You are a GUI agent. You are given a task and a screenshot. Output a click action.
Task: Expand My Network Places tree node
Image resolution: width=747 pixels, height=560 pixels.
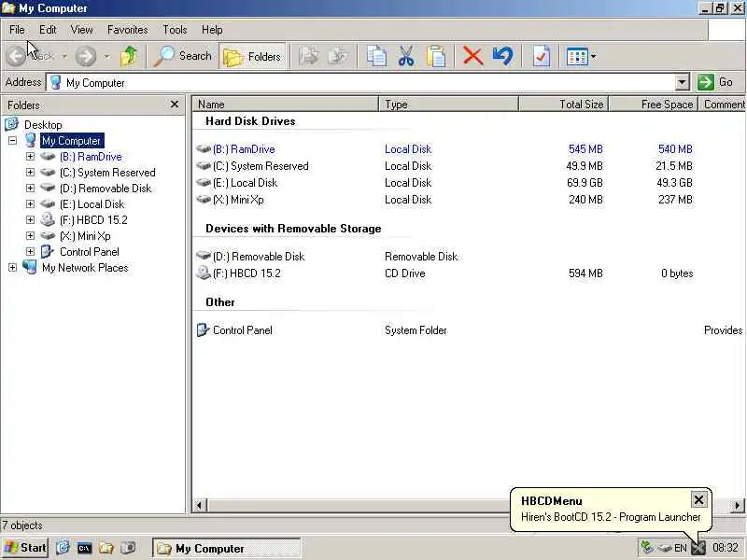[x=12, y=268]
